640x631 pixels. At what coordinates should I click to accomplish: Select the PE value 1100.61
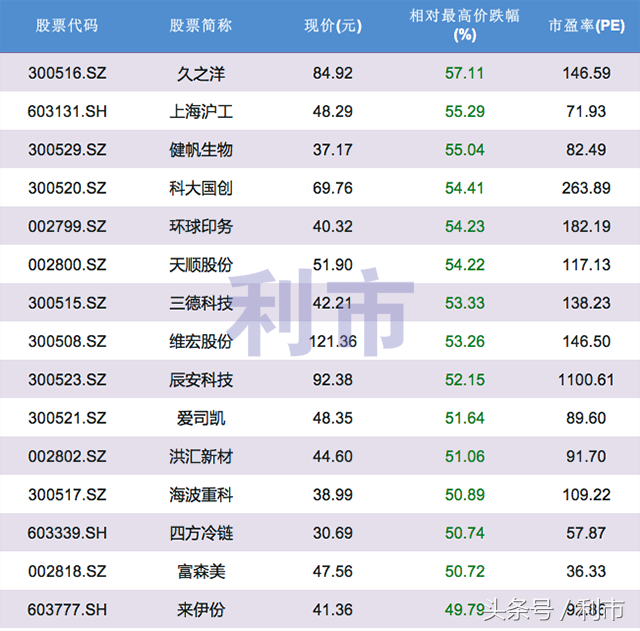[586, 380]
